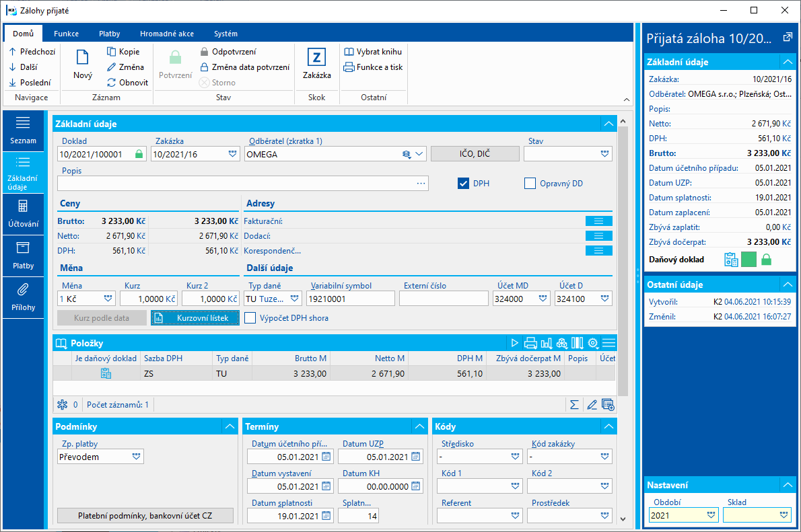Open the Stav dropdown
Viewport: 801px width, 532px height.
point(605,154)
